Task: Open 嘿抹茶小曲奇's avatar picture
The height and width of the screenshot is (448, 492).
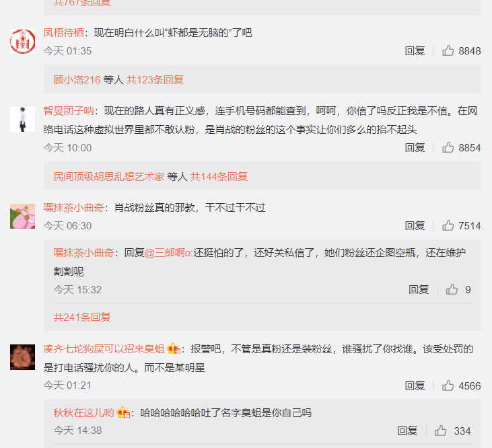Action: tap(23, 217)
